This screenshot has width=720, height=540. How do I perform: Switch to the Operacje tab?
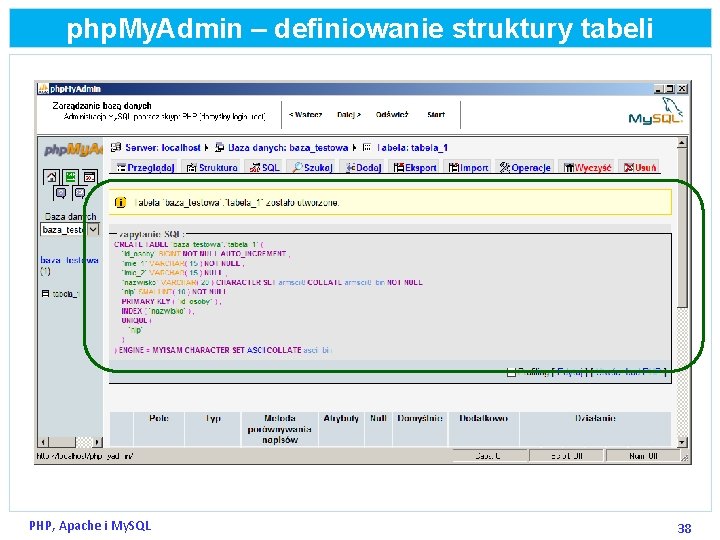pyautogui.click(x=525, y=168)
